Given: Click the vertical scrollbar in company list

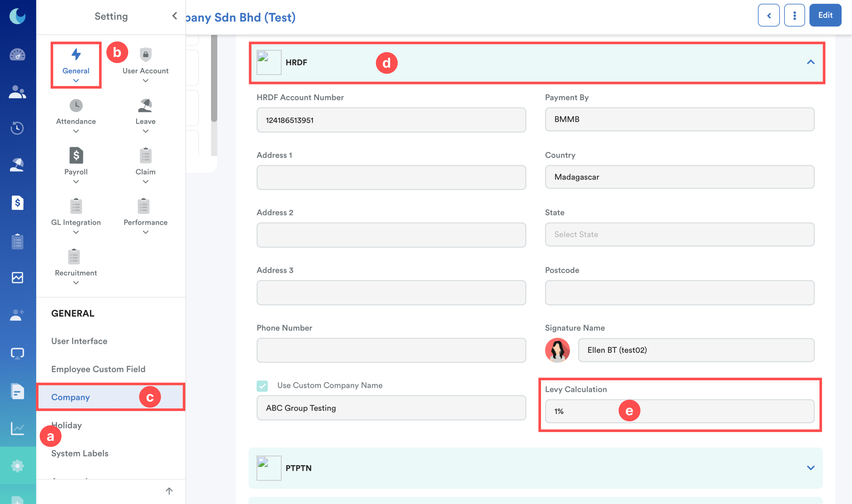Looking at the screenshot, I should (x=214, y=78).
